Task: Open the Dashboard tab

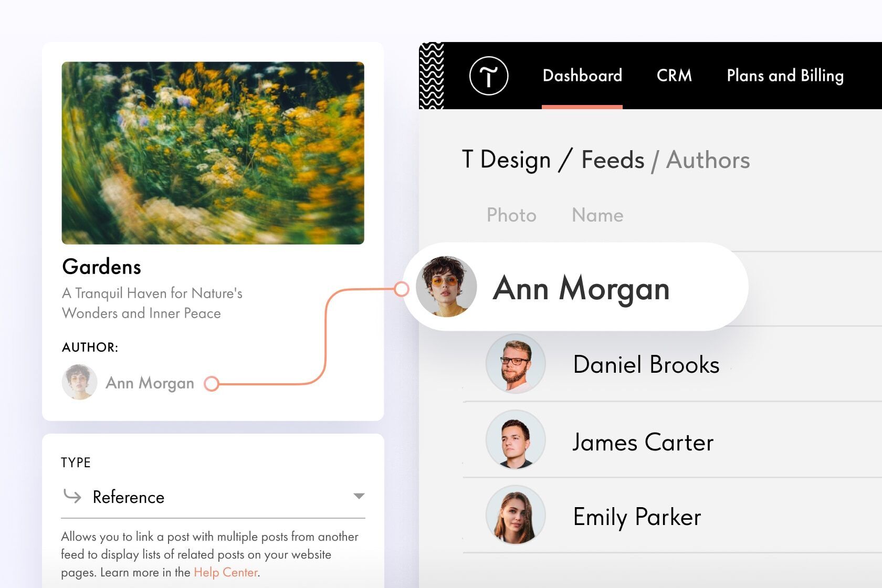Action: coord(582,76)
